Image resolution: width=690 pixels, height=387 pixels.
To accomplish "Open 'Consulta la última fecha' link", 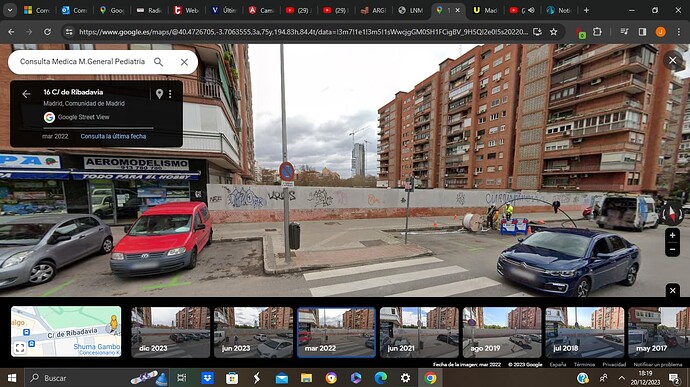I will click(x=113, y=136).
